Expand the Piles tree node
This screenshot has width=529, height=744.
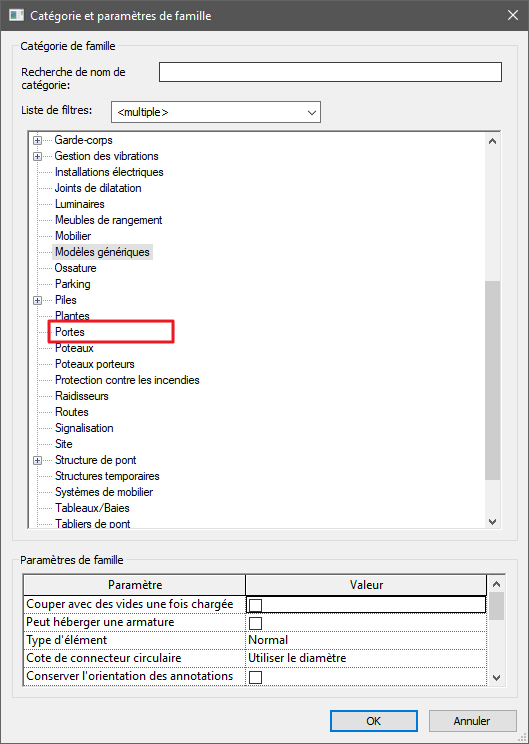[37, 300]
